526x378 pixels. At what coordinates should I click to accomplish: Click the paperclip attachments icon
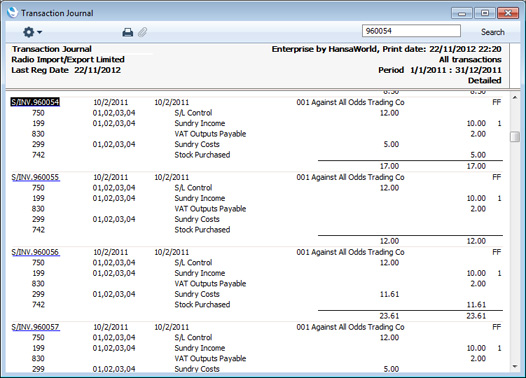[x=143, y=32]
